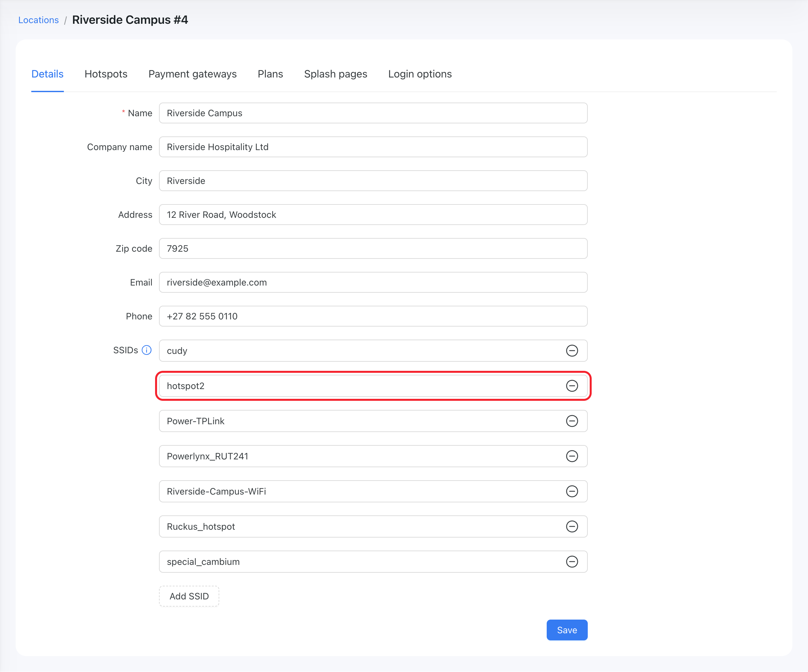Switch to the Details tab
The image size is (808, 672).
click(47, 74)
